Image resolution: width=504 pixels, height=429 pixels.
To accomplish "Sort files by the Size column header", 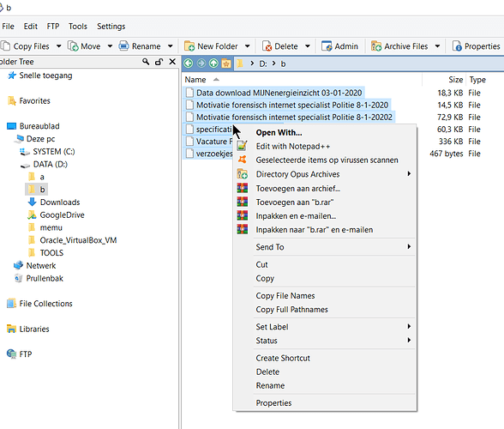I will [x=456, y=80].
